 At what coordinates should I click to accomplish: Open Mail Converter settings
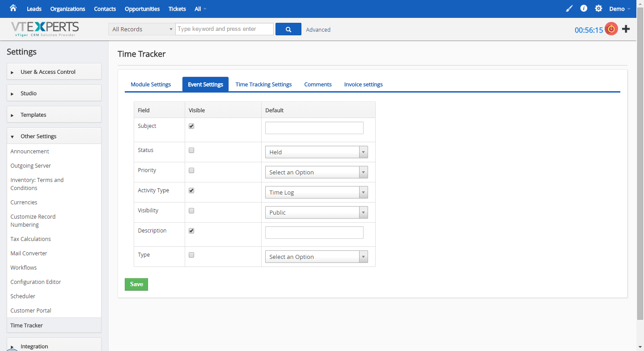pos(29,253)
